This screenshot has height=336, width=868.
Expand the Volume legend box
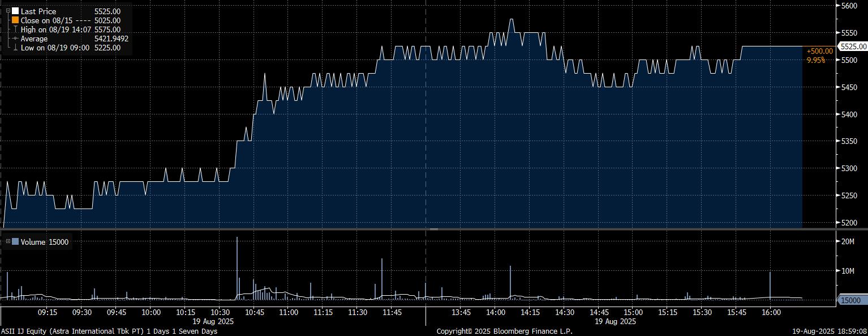8,242
